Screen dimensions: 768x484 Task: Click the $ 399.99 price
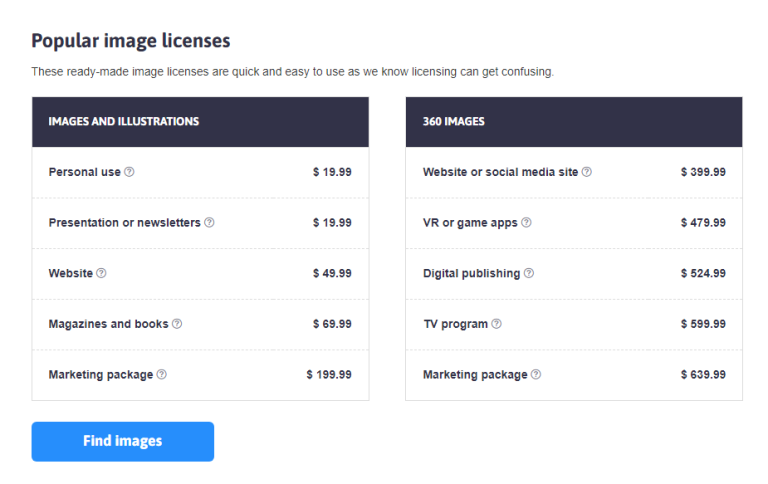click(703, 172)
